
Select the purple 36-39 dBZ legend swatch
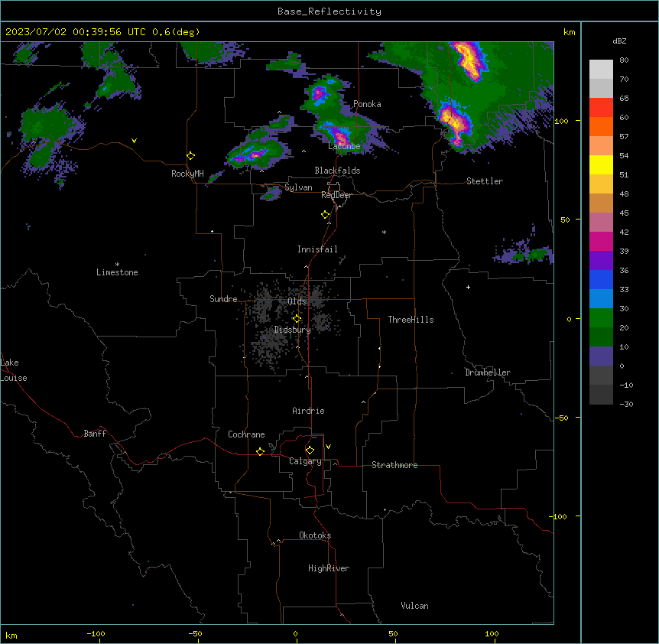click(601, 261)
